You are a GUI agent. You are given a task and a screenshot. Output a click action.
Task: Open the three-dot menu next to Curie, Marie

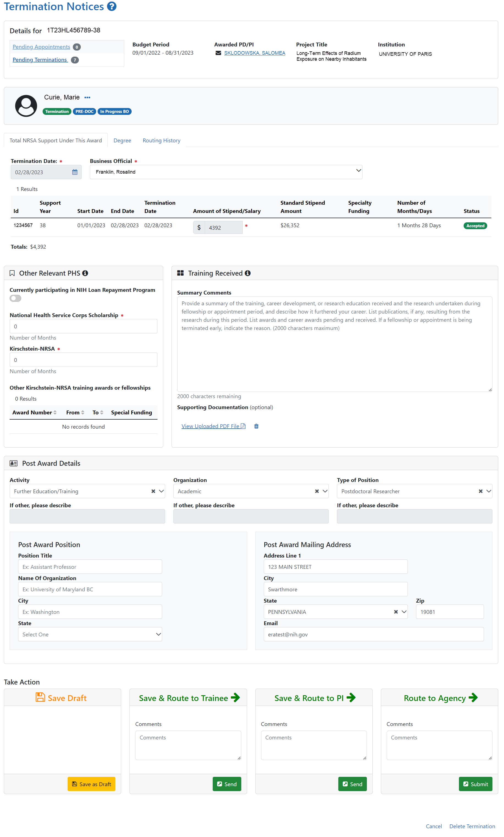click(x=87, y=98)
